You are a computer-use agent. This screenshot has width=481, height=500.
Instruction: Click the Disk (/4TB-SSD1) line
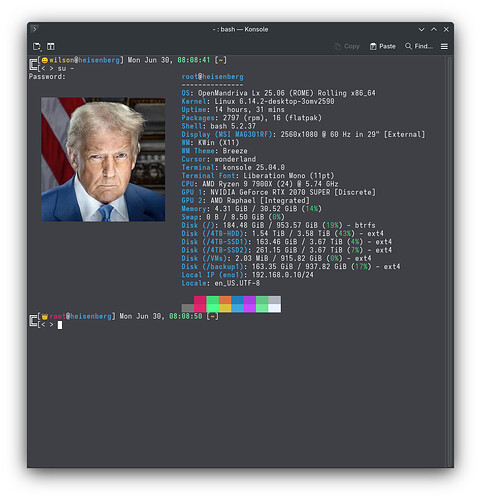coord(287,242)
